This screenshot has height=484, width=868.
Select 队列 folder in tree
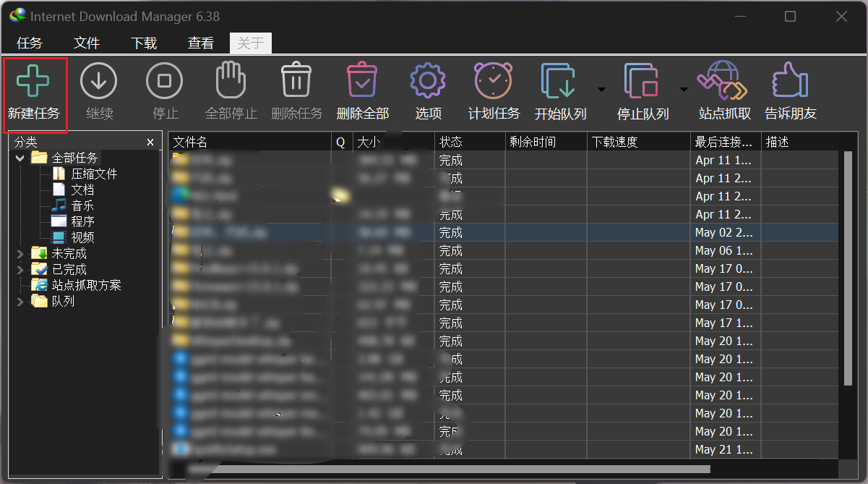pyautogui.click(x=63, y=301)
